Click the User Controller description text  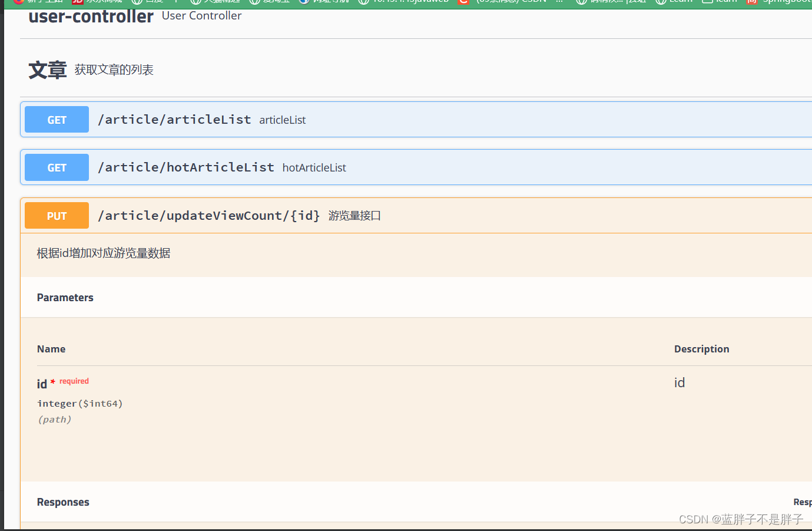pyautogui.click(x=201, y=16)
